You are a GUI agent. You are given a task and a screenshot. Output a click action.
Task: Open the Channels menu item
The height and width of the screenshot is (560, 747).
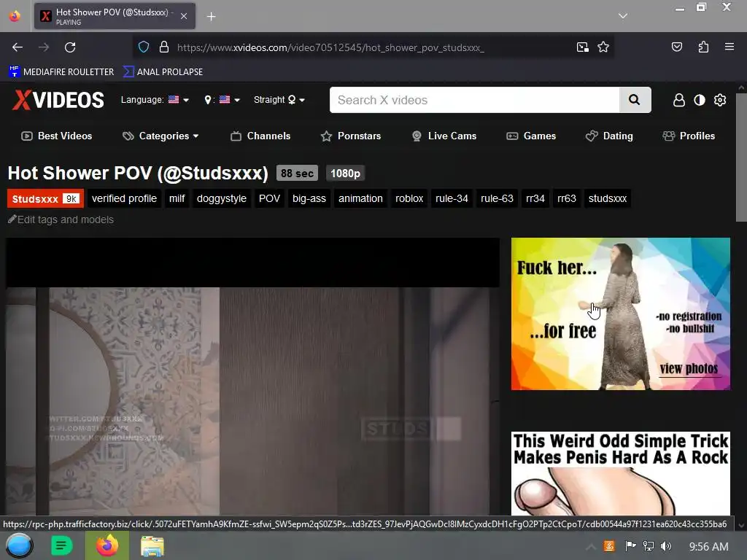pyautogui.click(x=260, y=136)
